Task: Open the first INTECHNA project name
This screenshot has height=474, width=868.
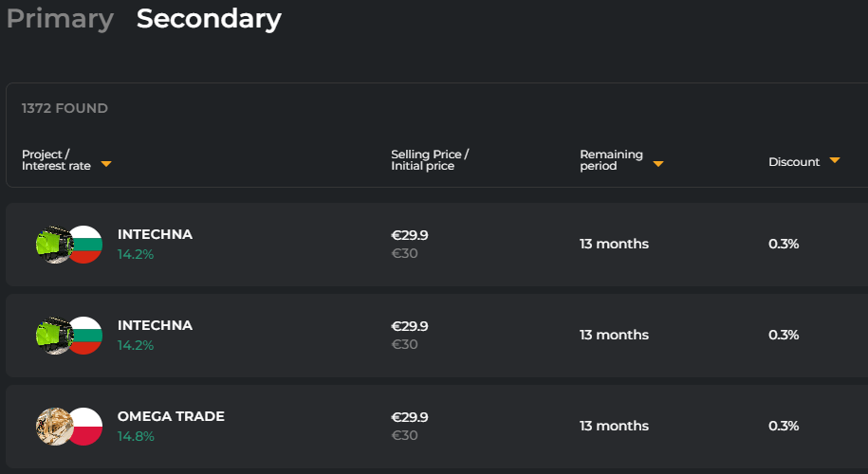Action: point(155,234)
